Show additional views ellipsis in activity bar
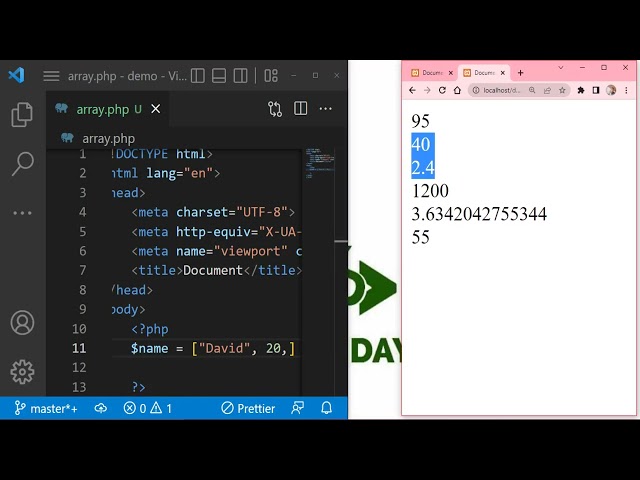 [x=22, y=213]
